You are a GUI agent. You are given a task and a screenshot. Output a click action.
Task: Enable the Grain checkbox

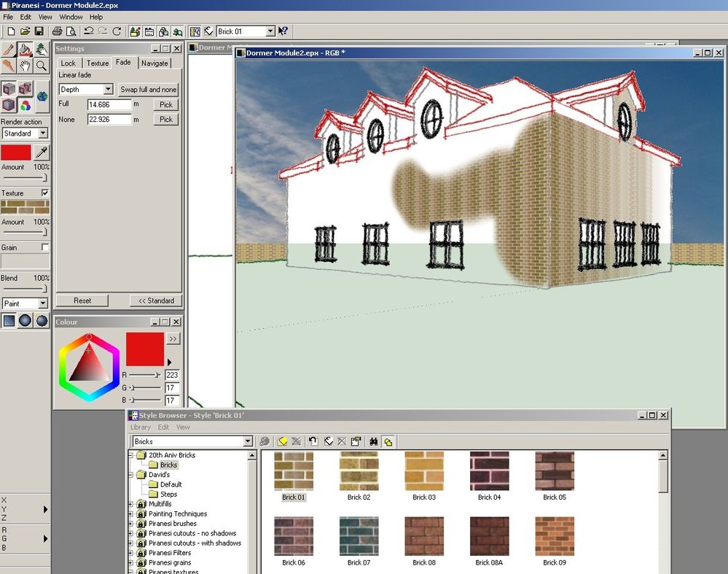tap(45, 247)
